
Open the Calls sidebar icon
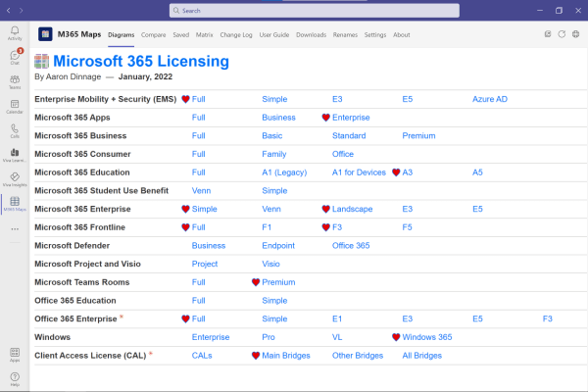point(15,131)
